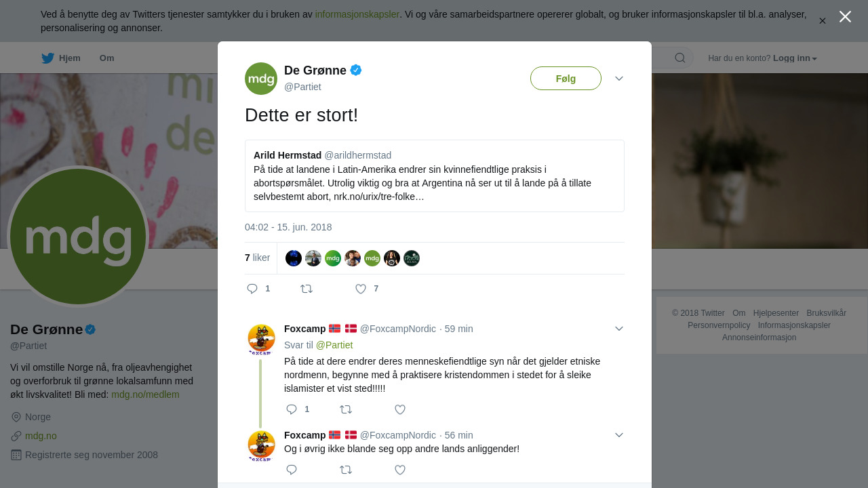This screenshot has width=868, height=488.
Task: Reply to Foxcamp's 59 min tweet
Action: pyautogui.click(x=292, y=409)
